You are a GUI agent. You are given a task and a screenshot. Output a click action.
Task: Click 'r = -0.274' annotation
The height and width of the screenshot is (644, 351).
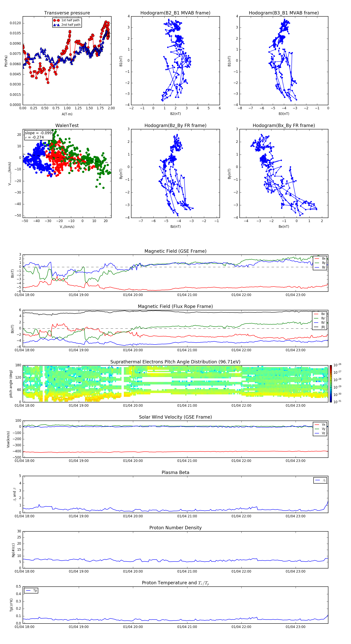click(35, 137)
